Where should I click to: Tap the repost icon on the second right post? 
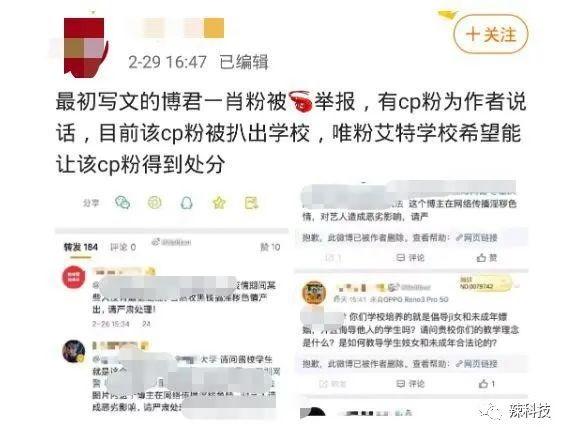pos(333,383)
